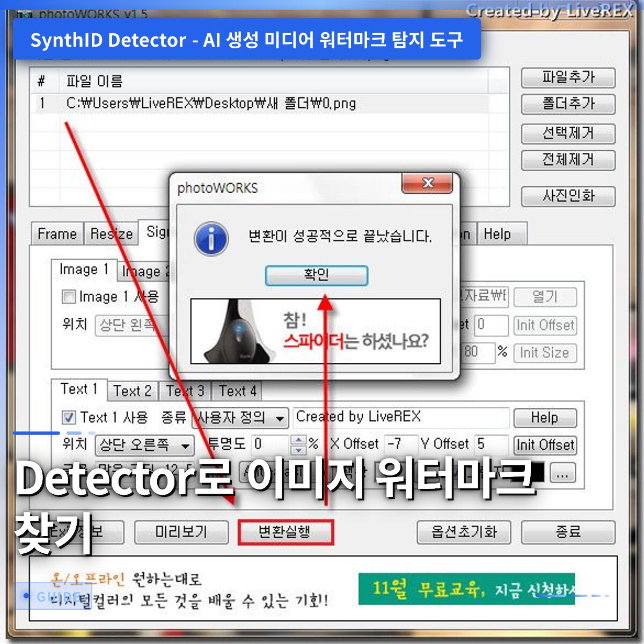Viewport: 644px width, 644px height.
Task: Select the Text 1 sub-tab
Action: coord(79,389)
